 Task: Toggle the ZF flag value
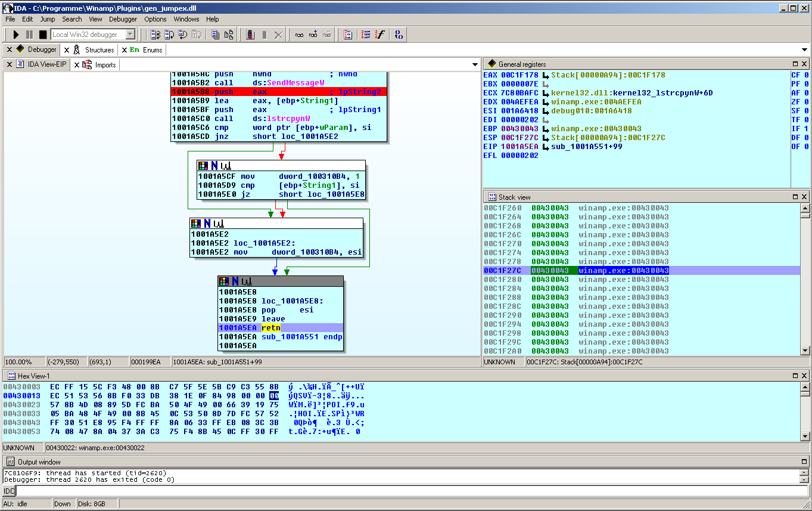pyautogui.click(x=807, y=102)
